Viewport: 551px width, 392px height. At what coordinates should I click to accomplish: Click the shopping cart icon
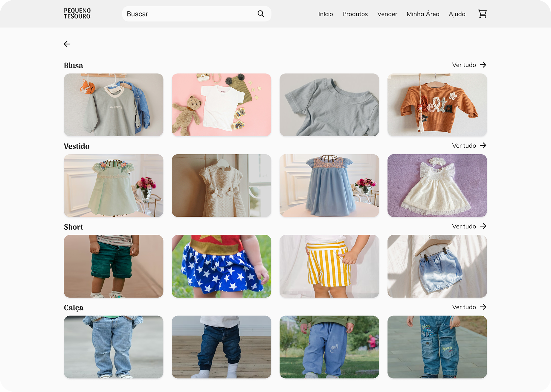(482, 14)
